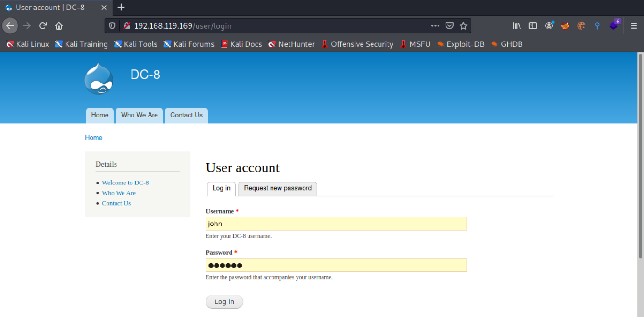
Task: Click the forward navigation arrow
Action: pyautogui.click(x=26, y=26)
